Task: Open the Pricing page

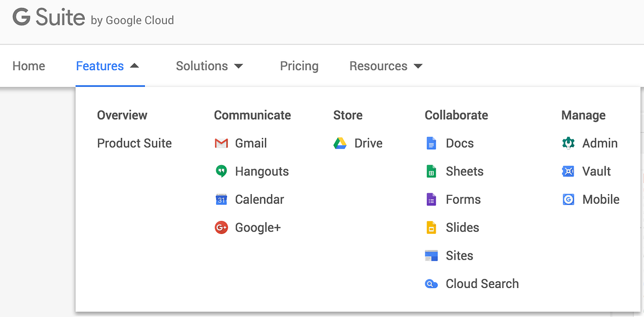Action: (x=299, y=66)
